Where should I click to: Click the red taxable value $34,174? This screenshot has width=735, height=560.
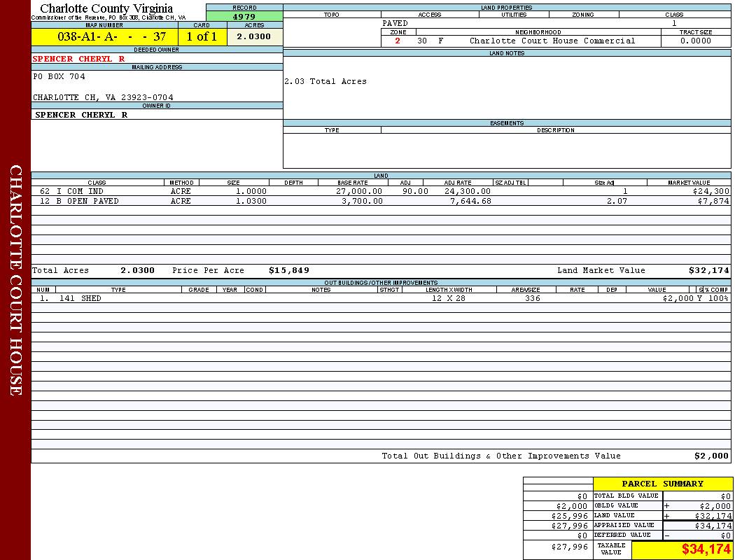pos(706,549)
